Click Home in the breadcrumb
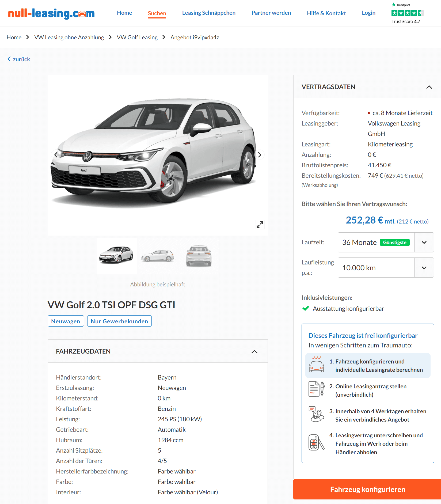This screenshot has width=441, height=504. (14, 37)
